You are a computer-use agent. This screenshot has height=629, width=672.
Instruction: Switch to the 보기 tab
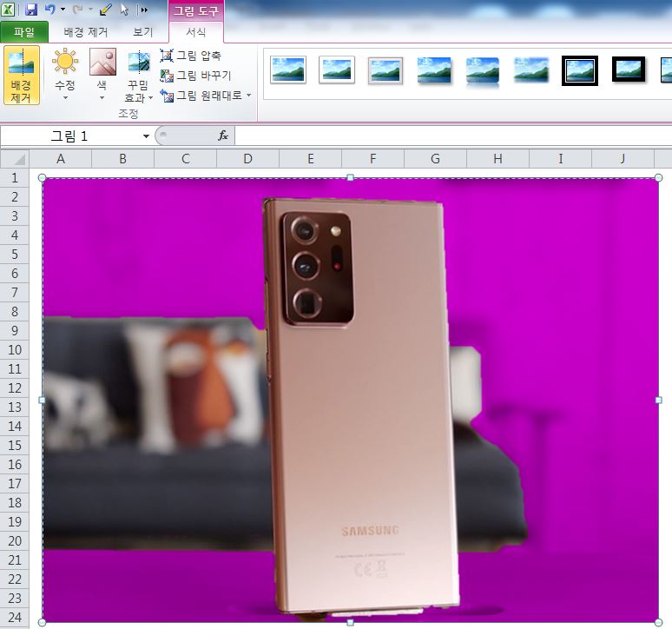pos(142,32)
